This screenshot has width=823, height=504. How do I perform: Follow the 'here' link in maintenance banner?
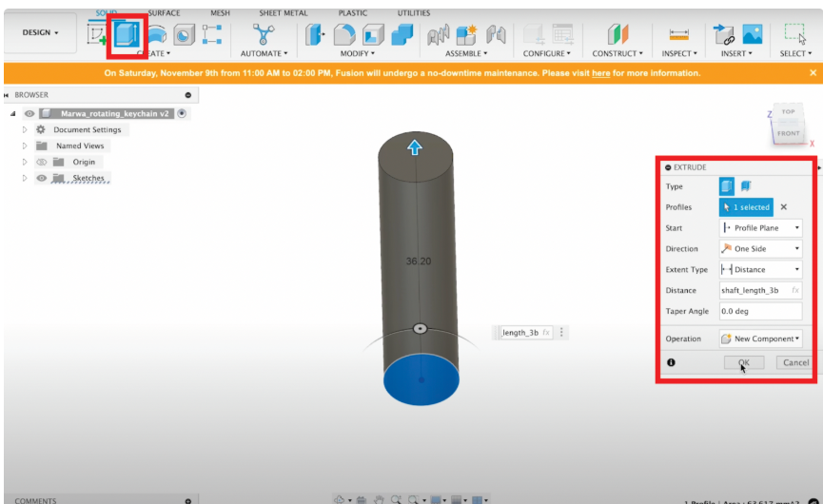[x=600, y=73]
